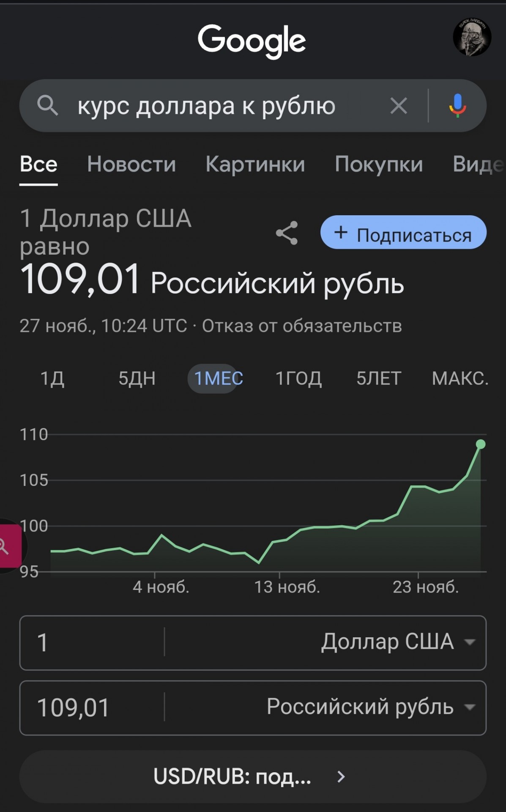The width and height of the screenshot is (506, 812).
Task: Switch chart range to 1ГОД
Action: [x=298, y=378]
